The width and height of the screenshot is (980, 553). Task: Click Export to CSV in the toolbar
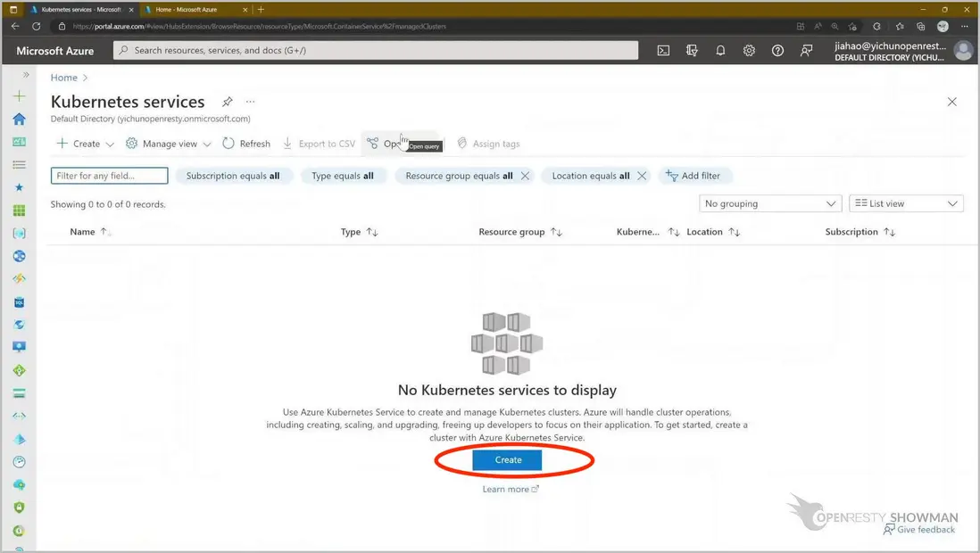click(319, 144)
